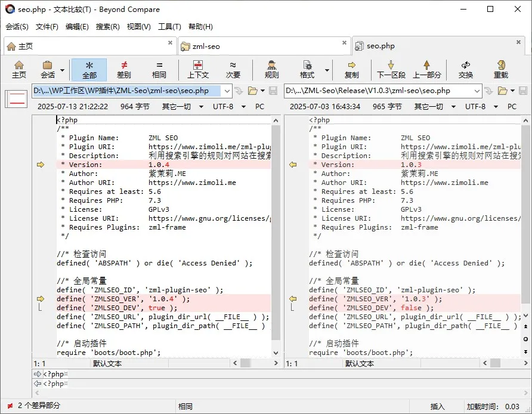This screenshot has width=532, height=414.
Task: Open the Help (帮助) menu
Action: pos(200,26)
